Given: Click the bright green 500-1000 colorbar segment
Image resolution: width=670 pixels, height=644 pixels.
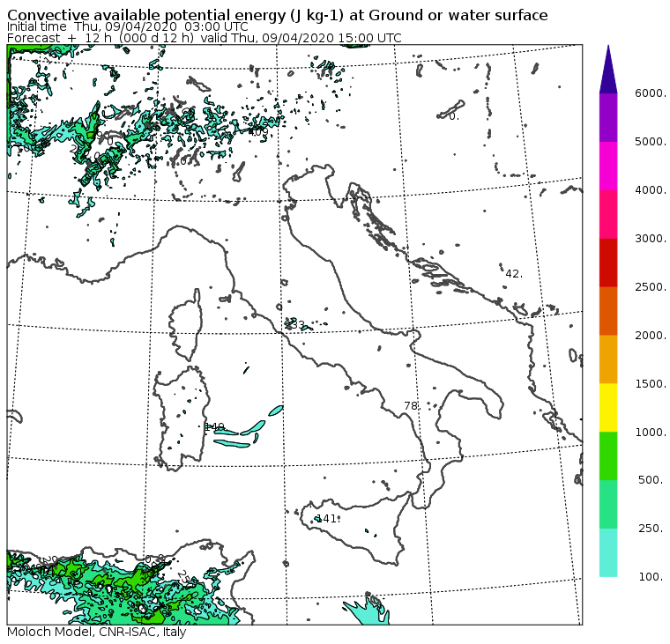Looking at the screenshot, I should [x=608, y=456].
